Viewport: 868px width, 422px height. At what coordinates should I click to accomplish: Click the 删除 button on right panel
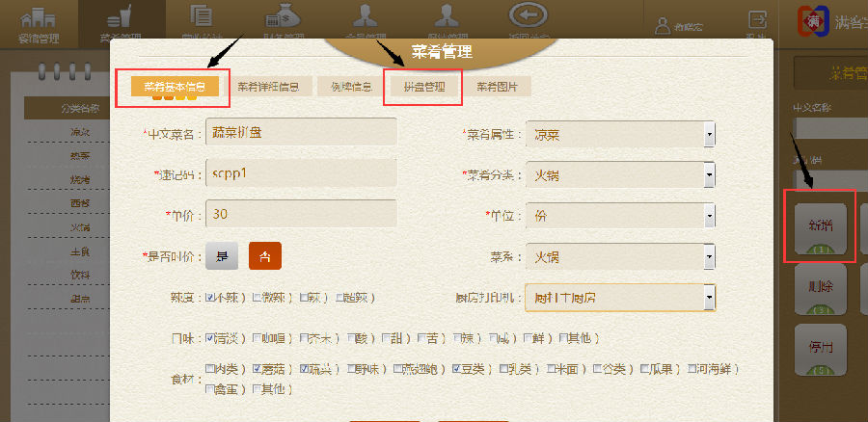point(821,288)
